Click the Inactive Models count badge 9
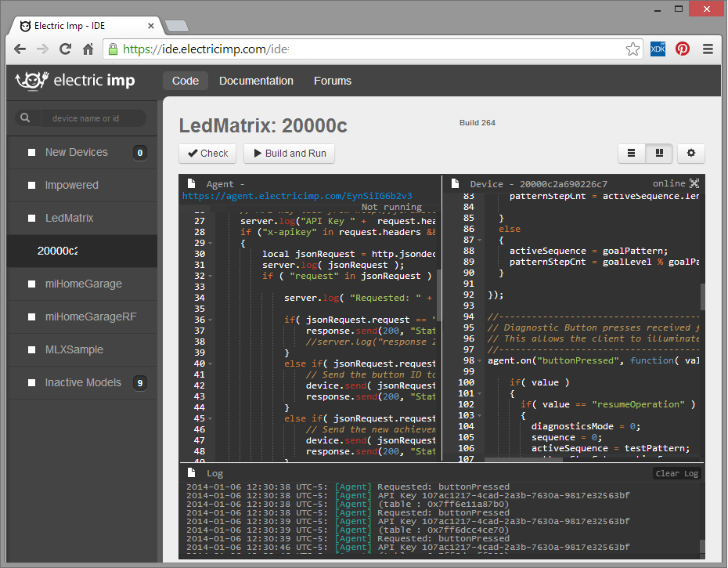 coord(140,383)
